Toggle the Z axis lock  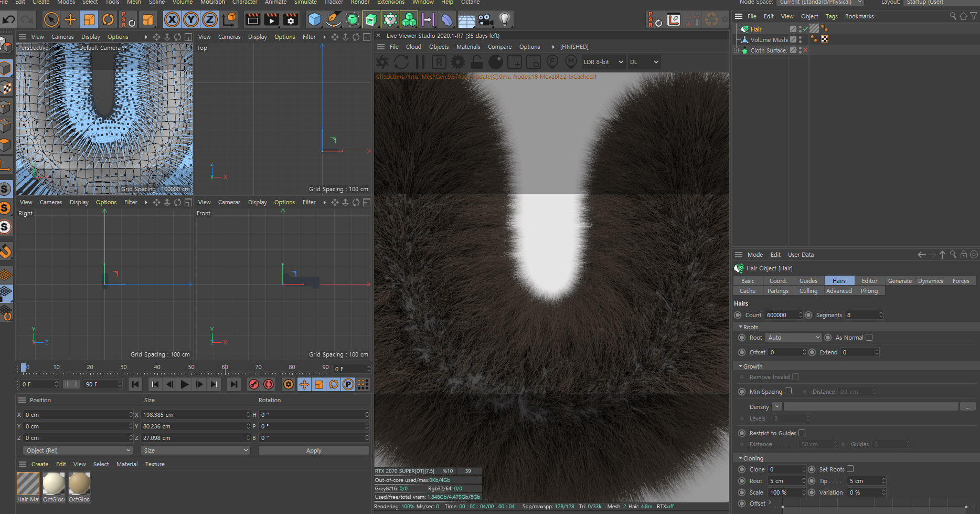pyautogui.click(x=209, y=20)
